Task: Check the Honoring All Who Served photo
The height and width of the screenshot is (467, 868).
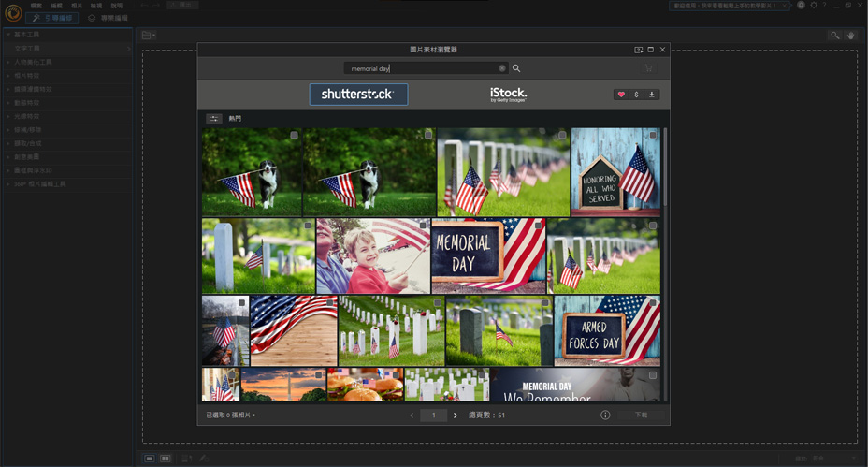Action: pos(653,135)
